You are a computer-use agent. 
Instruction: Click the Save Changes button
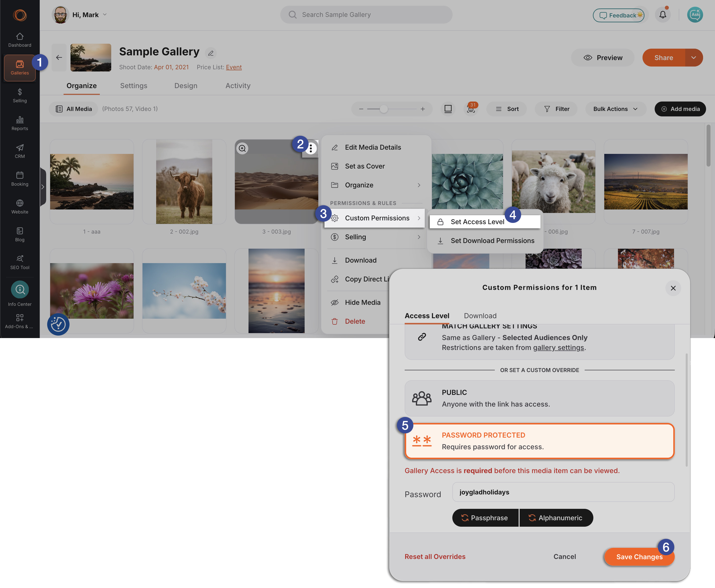click(x=639, y=556)
